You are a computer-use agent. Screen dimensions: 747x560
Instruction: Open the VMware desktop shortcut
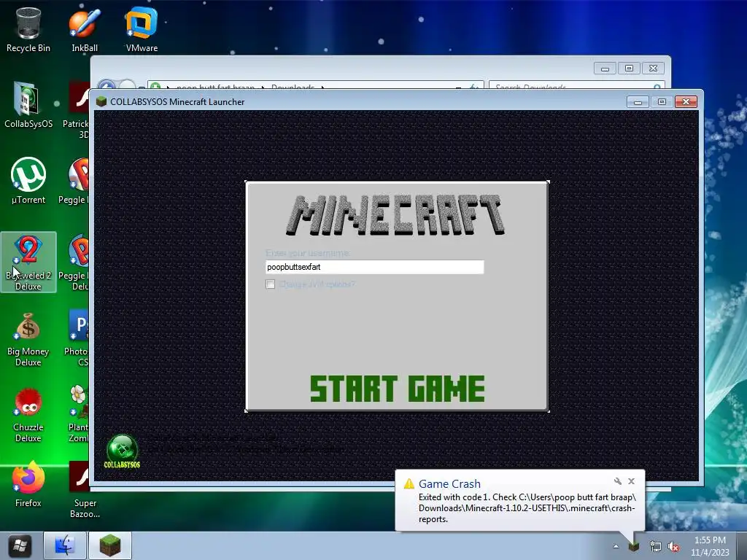click(142, 29)
